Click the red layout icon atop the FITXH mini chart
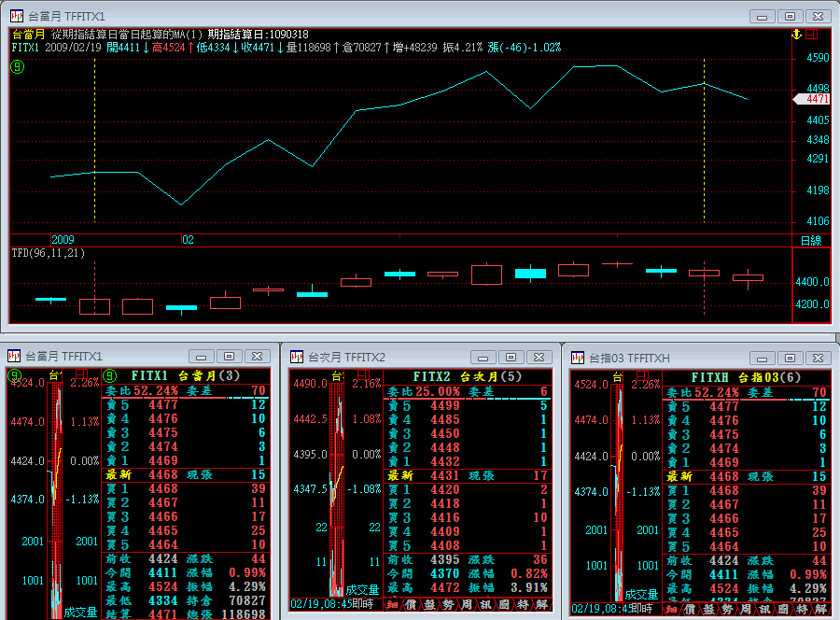840x620 pixels. 643,375
